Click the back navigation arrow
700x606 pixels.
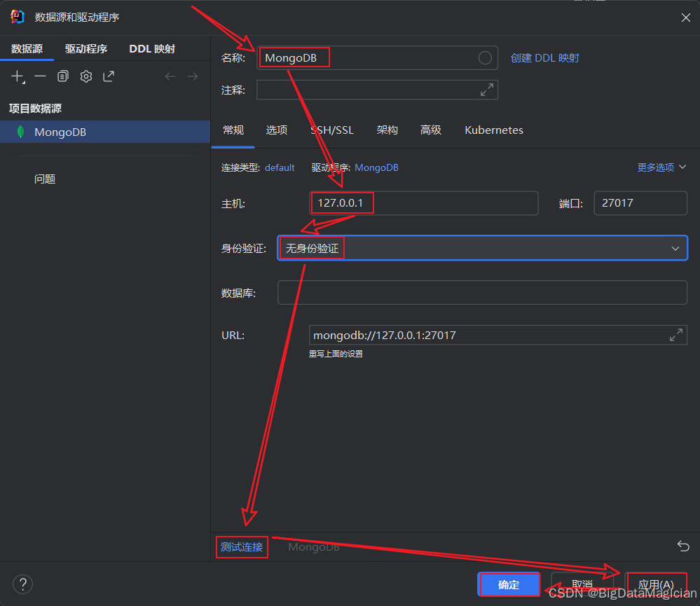point(170,76)
